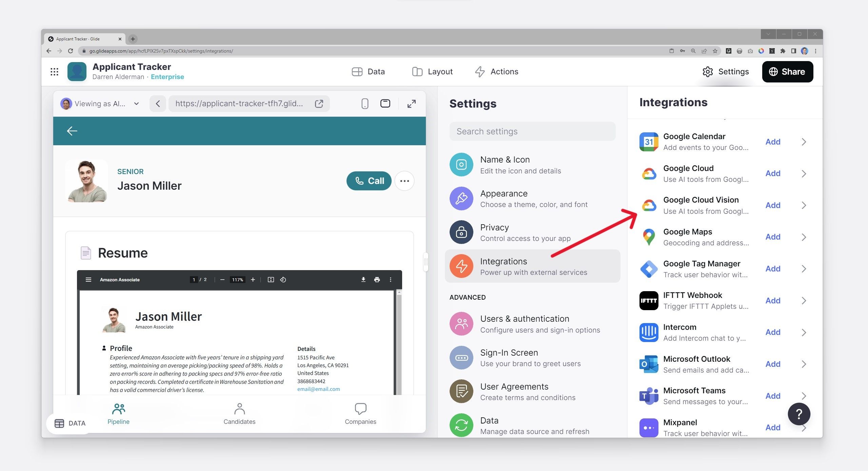Toggle fit-to-page in PDF toolbar
The height and width of the screenshot is (471, 868).
pyautogui.click(x=271, y=280)
